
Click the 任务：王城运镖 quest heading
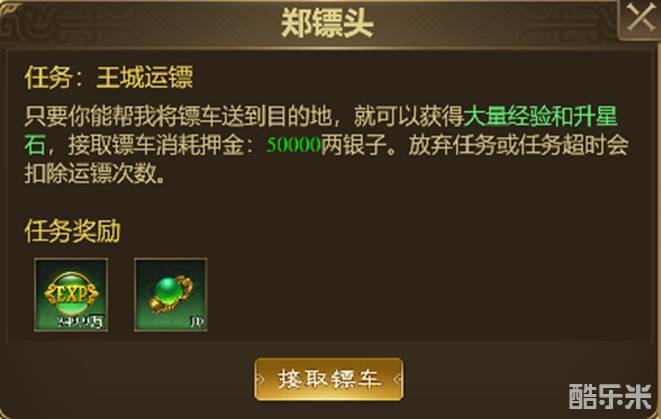[109, 77]
